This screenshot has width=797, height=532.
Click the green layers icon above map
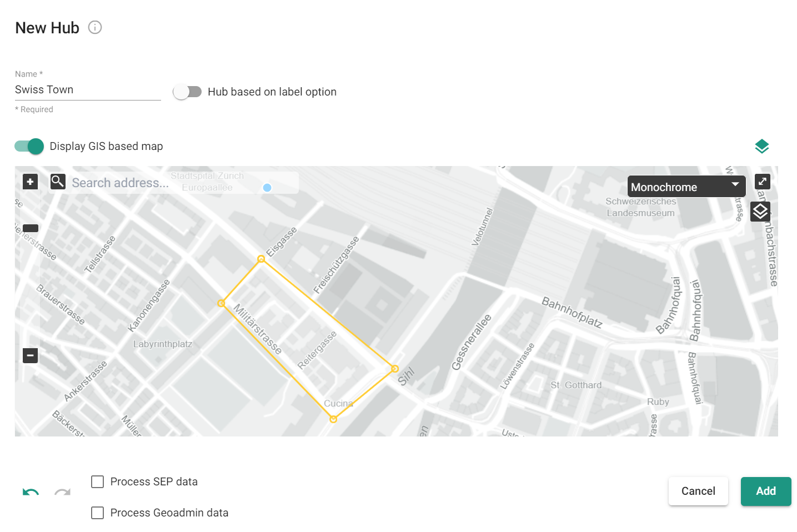pos(762,147)
